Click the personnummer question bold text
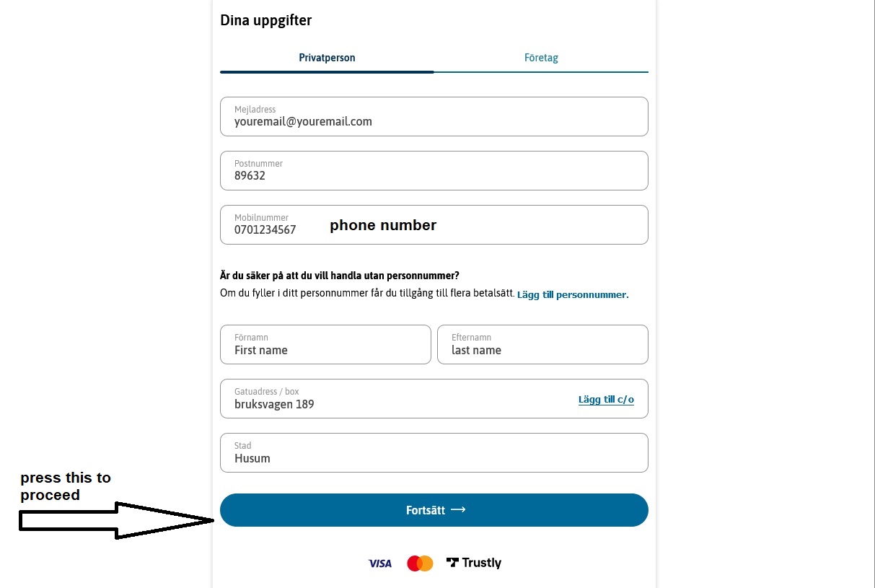Image resolution: width=875 pixels, height=588 pixels. click(x=340, y=276)
